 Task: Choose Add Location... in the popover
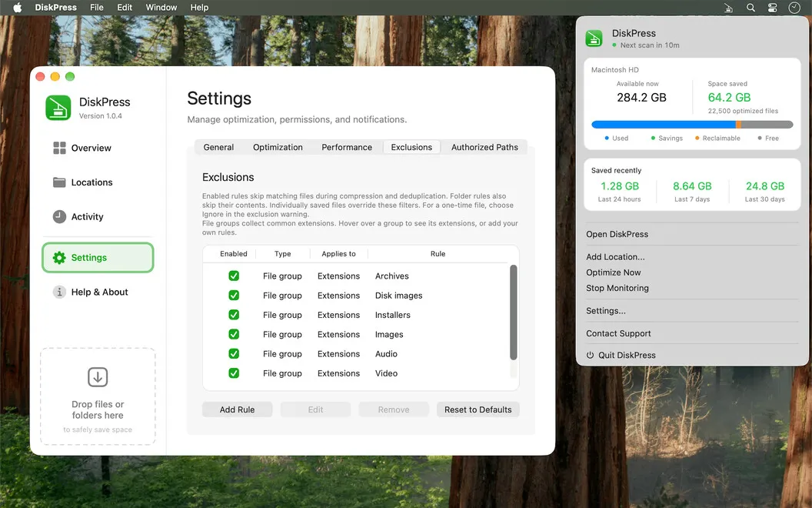615,257
